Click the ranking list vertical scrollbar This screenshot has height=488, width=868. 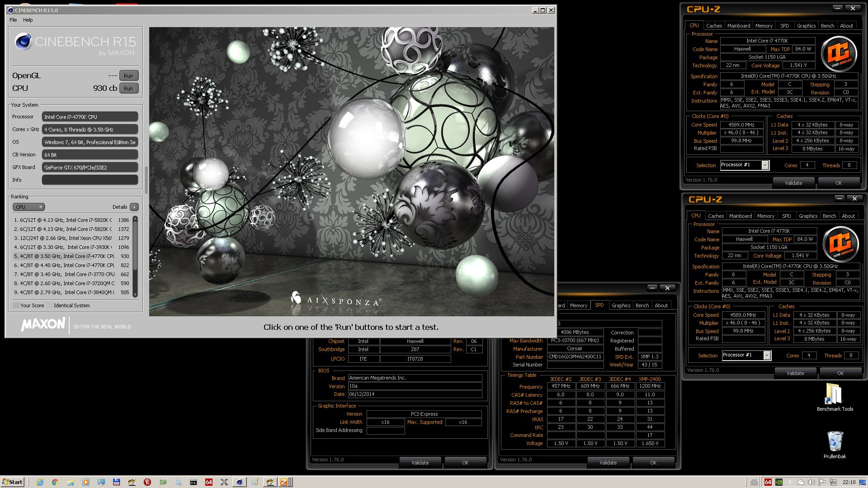[x=135, y=256]
